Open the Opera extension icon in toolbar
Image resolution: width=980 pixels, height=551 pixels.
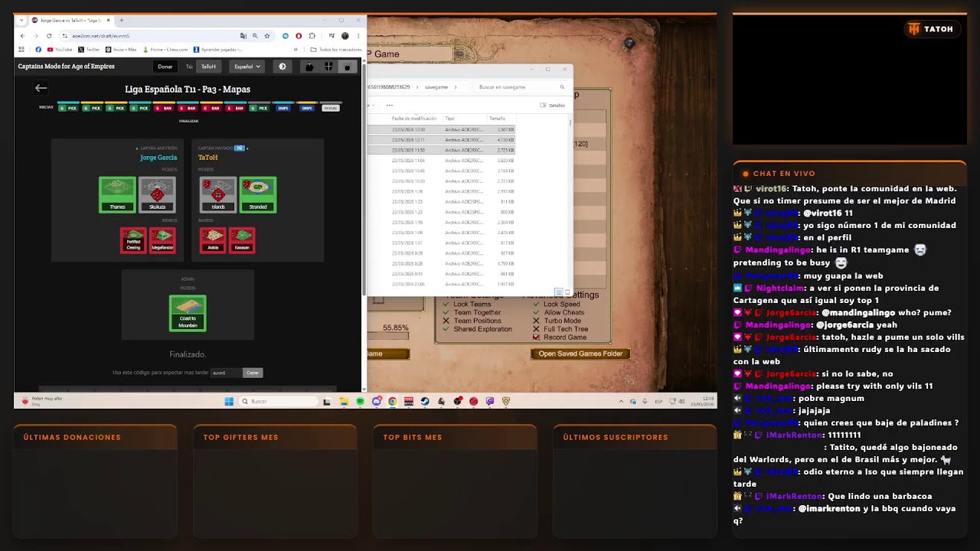tap(299, 36)
